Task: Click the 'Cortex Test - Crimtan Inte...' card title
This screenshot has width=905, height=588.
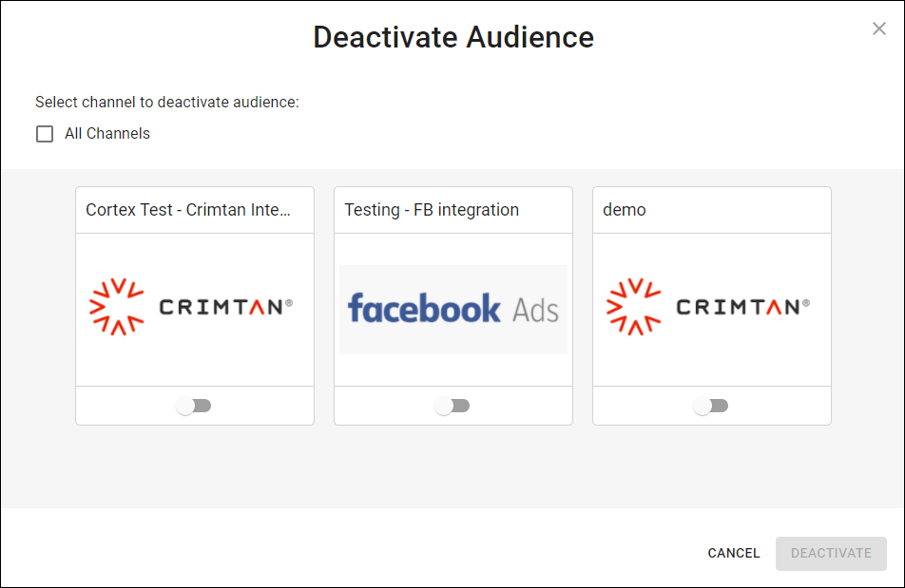Action: (x=188, y=210)
